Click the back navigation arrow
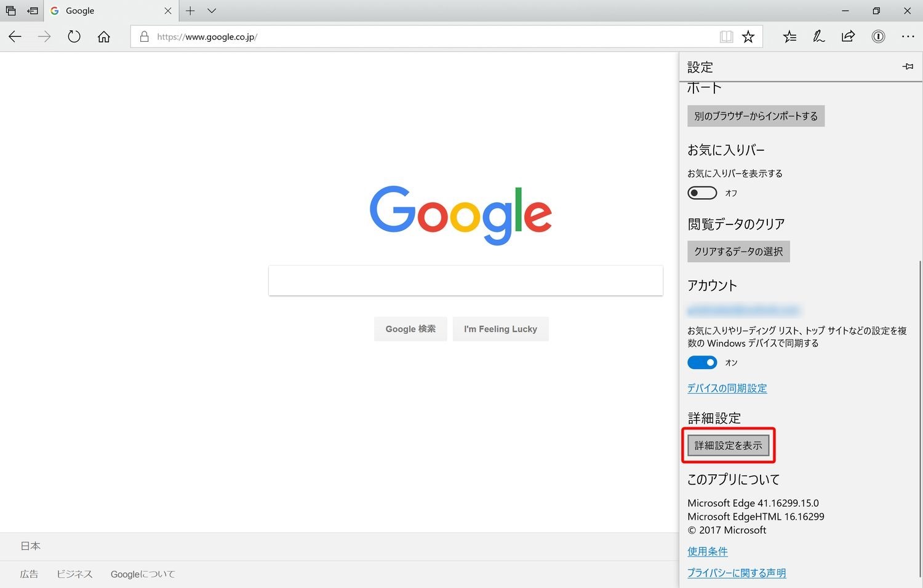Image resolution: width=923 pixels, height=588 pixels. (15, 37)
